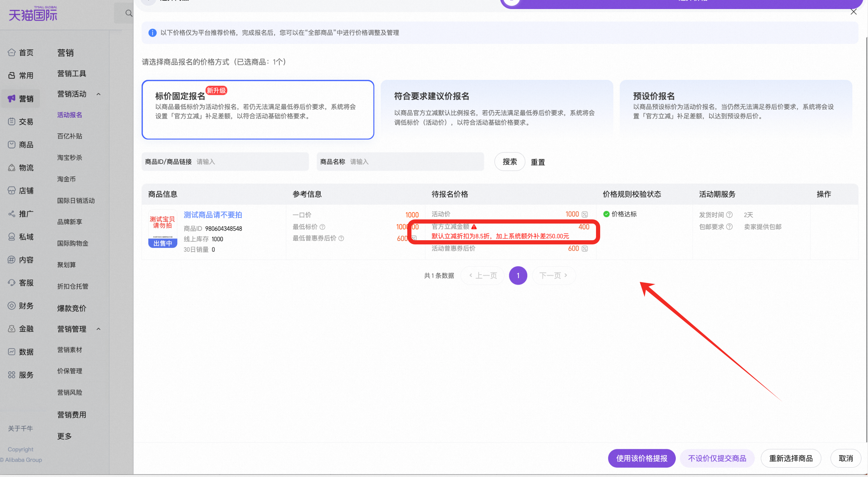Click the 营销 megaphone icon
The image size is (868, 477).
point(12,99)
